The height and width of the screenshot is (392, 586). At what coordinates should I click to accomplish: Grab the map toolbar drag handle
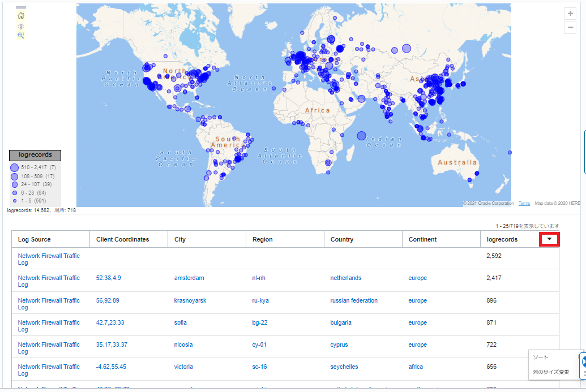pos(21,8)
